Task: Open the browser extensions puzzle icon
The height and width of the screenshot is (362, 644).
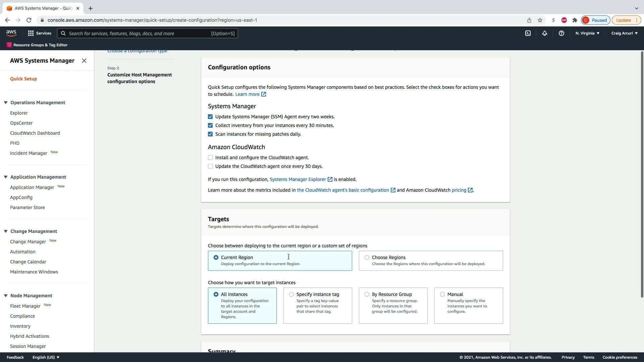Action: tap(575, 20)
